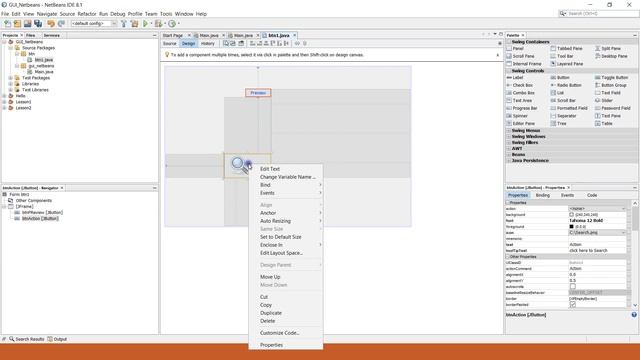Open the icon property dropdown
Viewport: 640px width, 360px height.
coord(623,233)
